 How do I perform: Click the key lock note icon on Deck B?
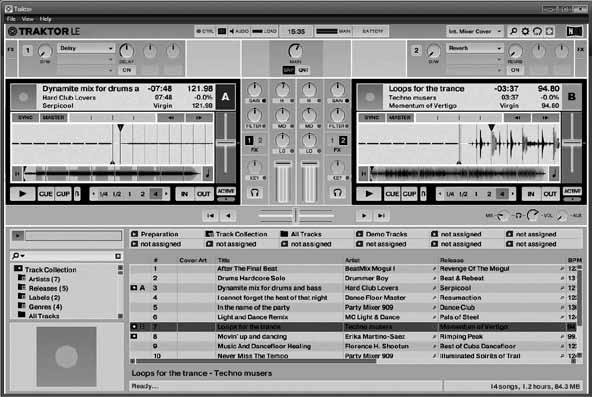pyautogui.click(x=554, y=174)
